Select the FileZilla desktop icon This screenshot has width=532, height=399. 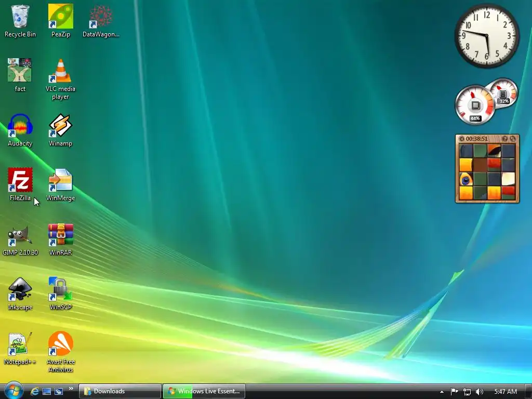[20, 184]
